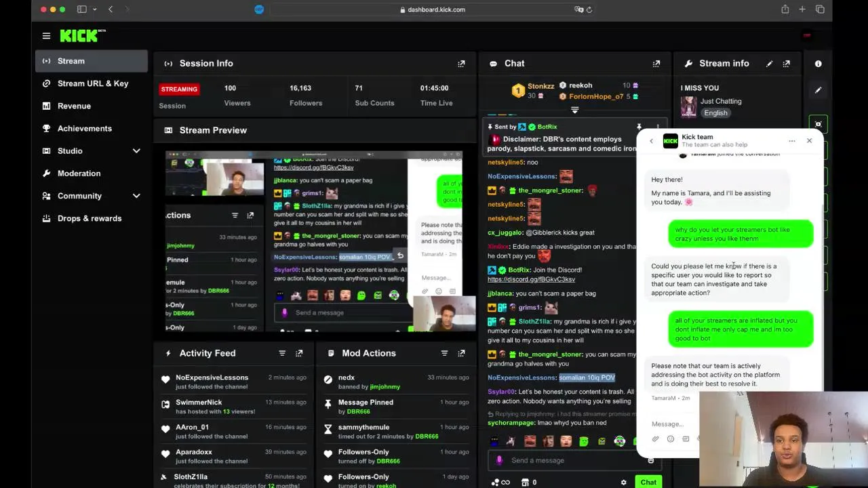
Task: Click SwimmerNick host entry in Activity Feed
Action: [234, 407]
